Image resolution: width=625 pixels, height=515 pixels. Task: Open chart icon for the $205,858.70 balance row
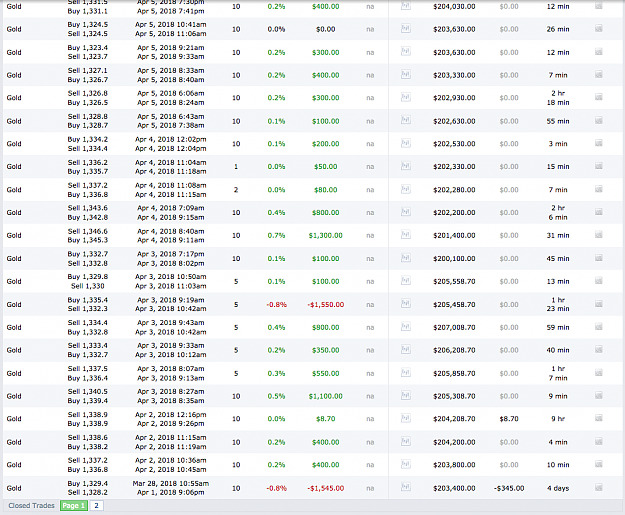(x=406, y=373)
